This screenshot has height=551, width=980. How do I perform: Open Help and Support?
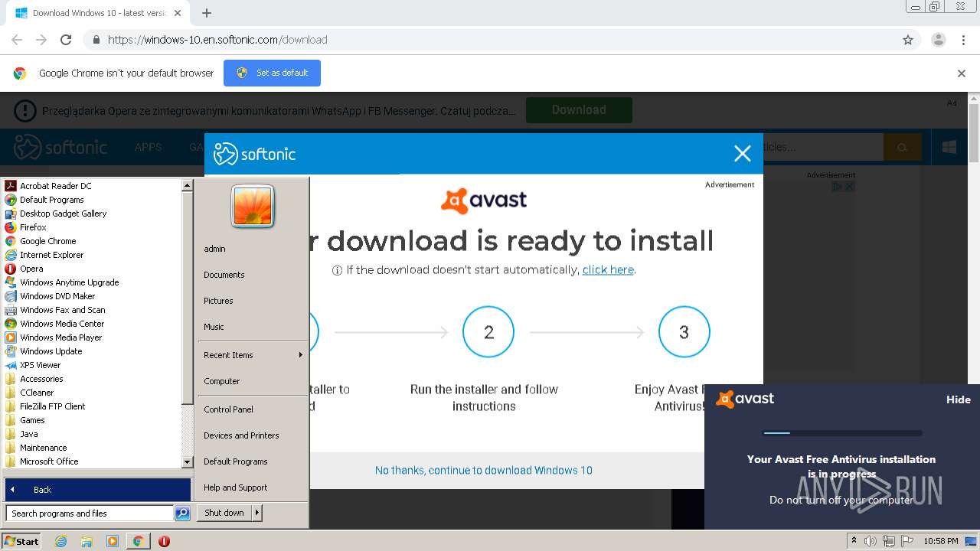click(x=236, y=487)
